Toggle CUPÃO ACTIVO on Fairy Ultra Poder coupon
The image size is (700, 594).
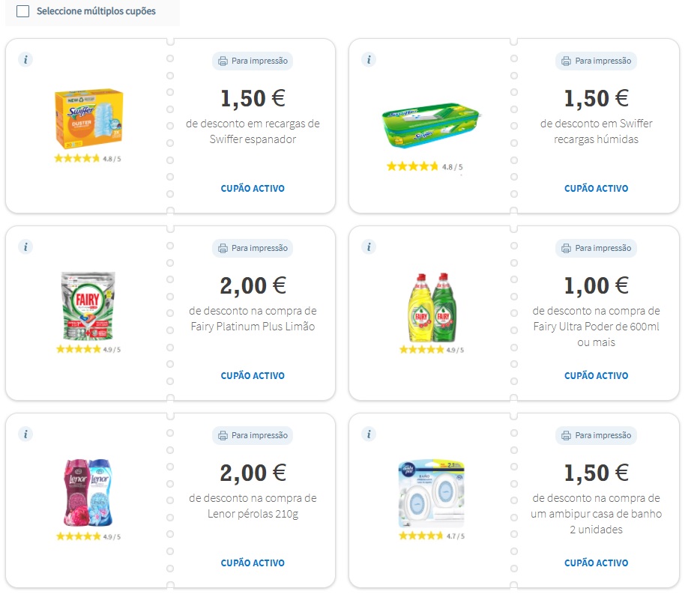point(596,376)
